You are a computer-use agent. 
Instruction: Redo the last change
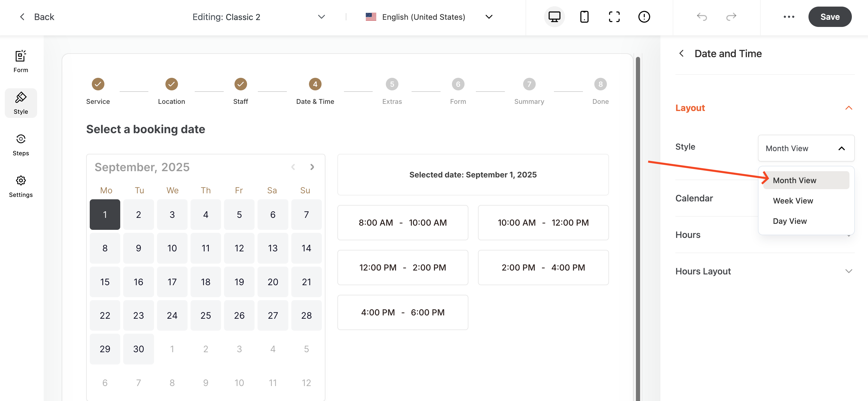point(731,17)
